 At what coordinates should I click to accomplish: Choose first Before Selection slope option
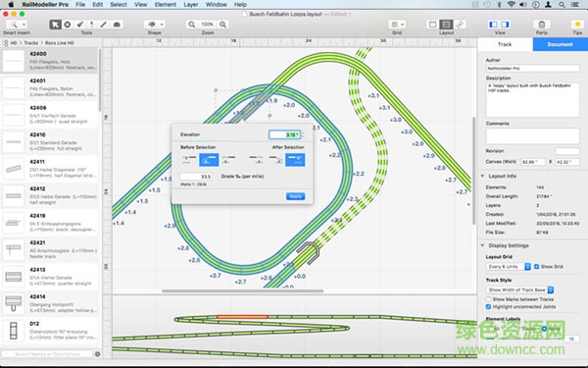tap(189, 160)
